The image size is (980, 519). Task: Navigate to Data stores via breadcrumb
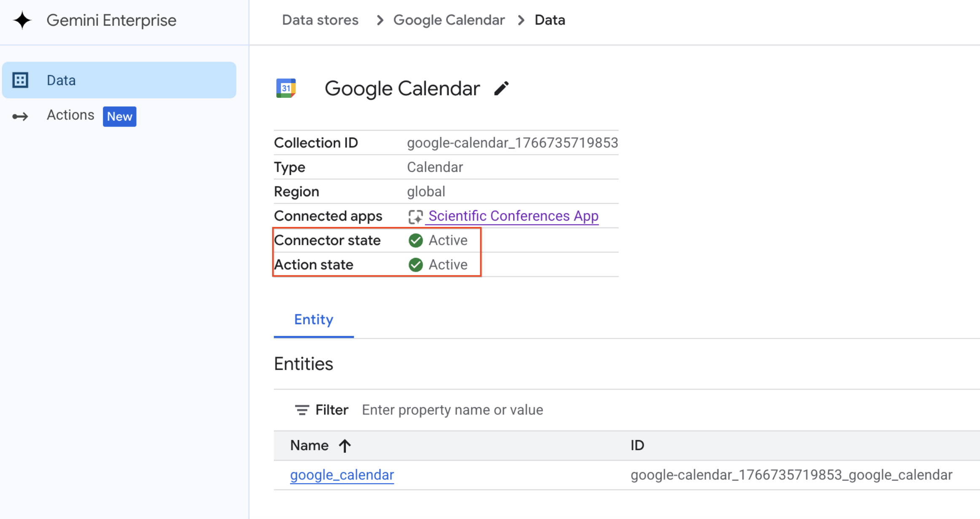pyautogui.click(x=320, y=20)
